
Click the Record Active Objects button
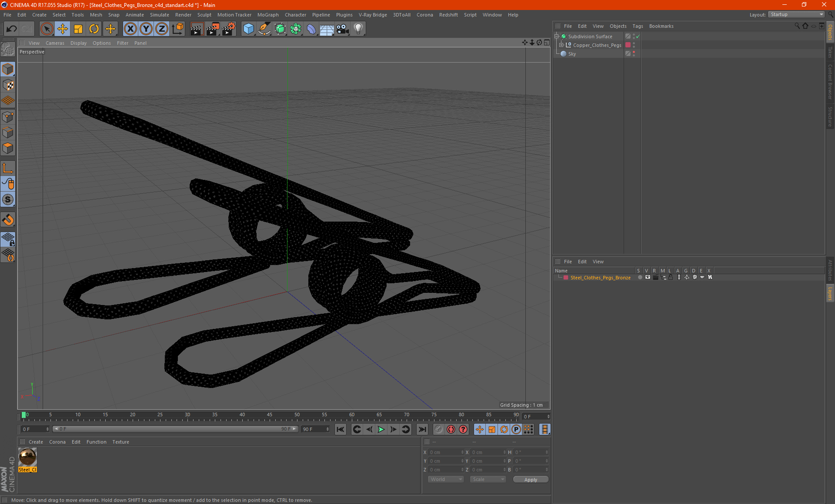(438, 429)
